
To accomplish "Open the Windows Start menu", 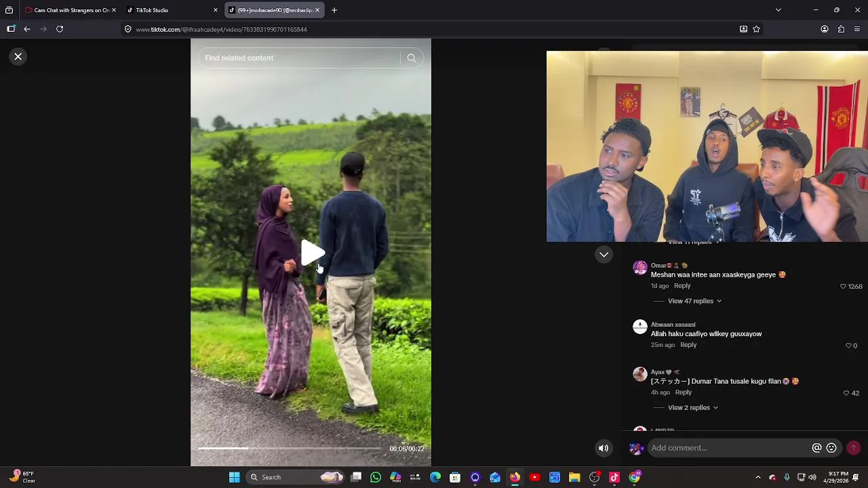I will tap(234, 477).
